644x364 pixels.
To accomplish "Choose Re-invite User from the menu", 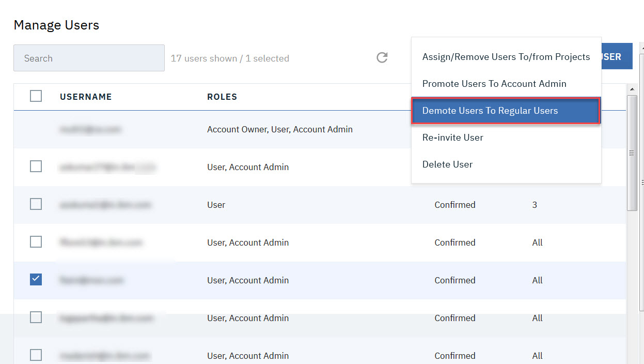I will [x=452, y=138].
